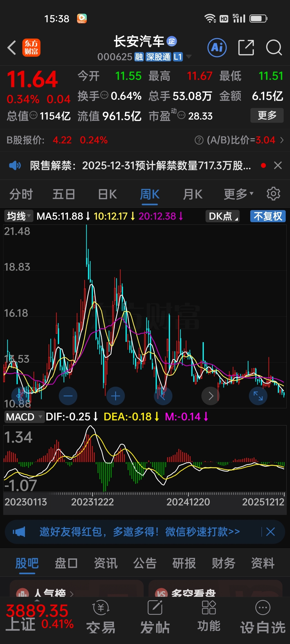Open the 人气榜 card
290x644 pixels.
pos(77,589)
